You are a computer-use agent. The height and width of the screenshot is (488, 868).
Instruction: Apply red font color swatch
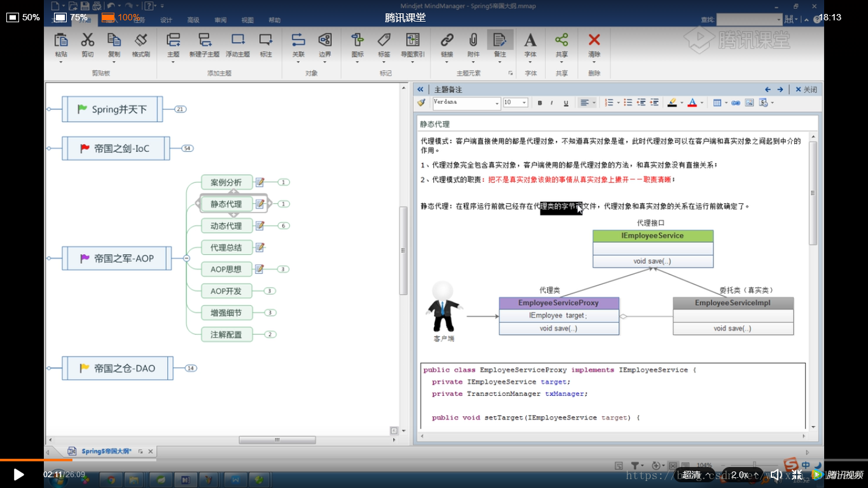(x=693, y=102)
